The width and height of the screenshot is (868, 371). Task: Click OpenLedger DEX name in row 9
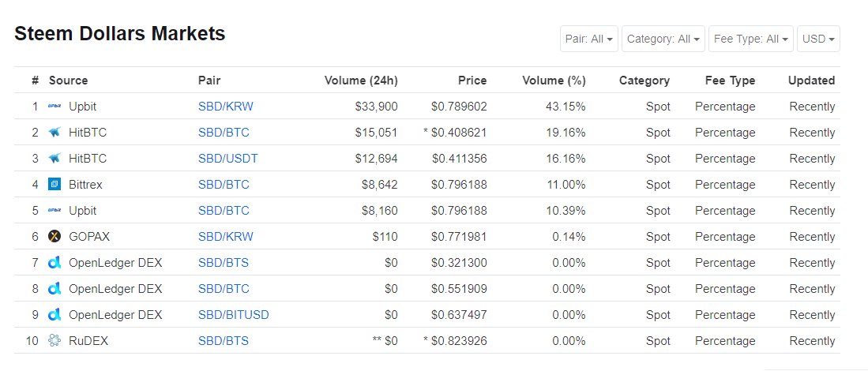tap(115, 315)
